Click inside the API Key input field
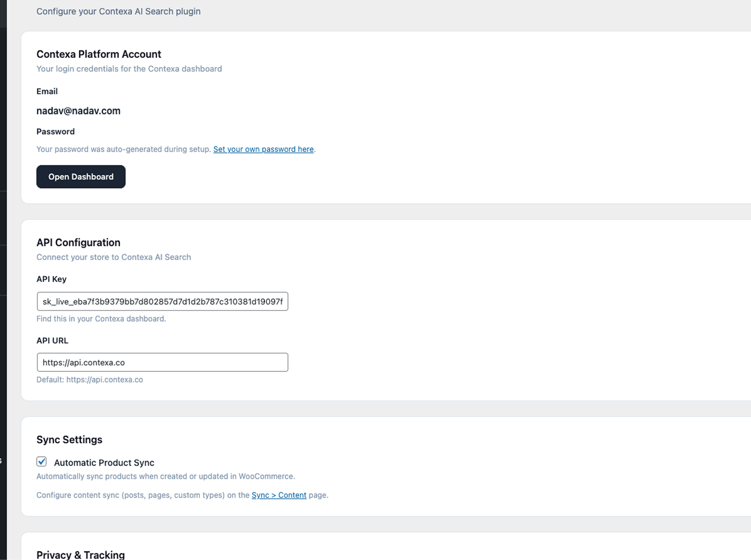 coord(162,301)
